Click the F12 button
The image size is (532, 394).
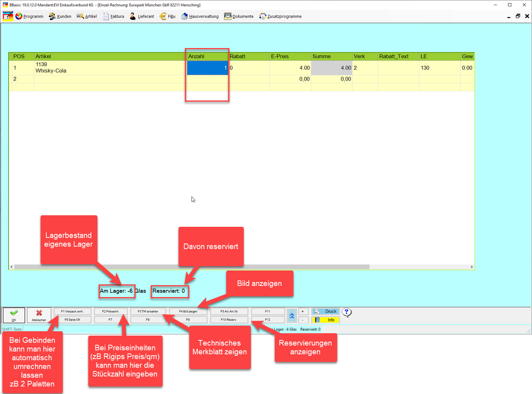pyautogui.click(x=268, y=320)
